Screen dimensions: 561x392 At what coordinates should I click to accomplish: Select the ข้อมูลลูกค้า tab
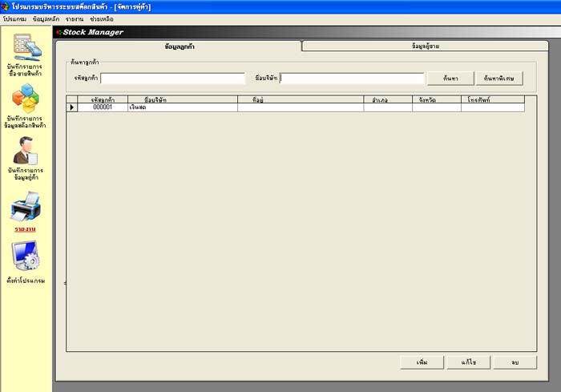[180, 46]
